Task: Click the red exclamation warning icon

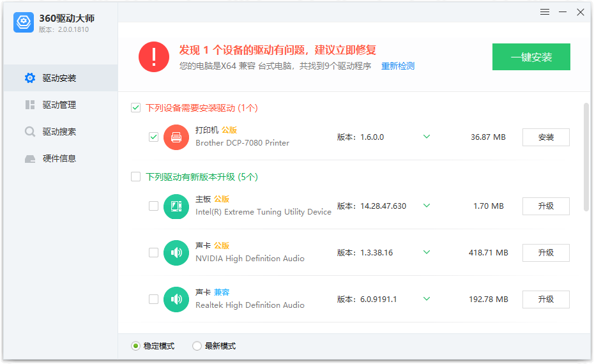Action: click(x=154, y=57)
